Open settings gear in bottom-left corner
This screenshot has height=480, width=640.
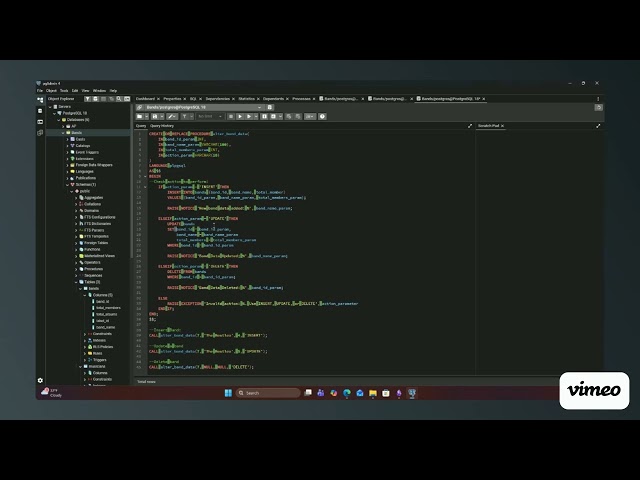click(x=40, y=380)
